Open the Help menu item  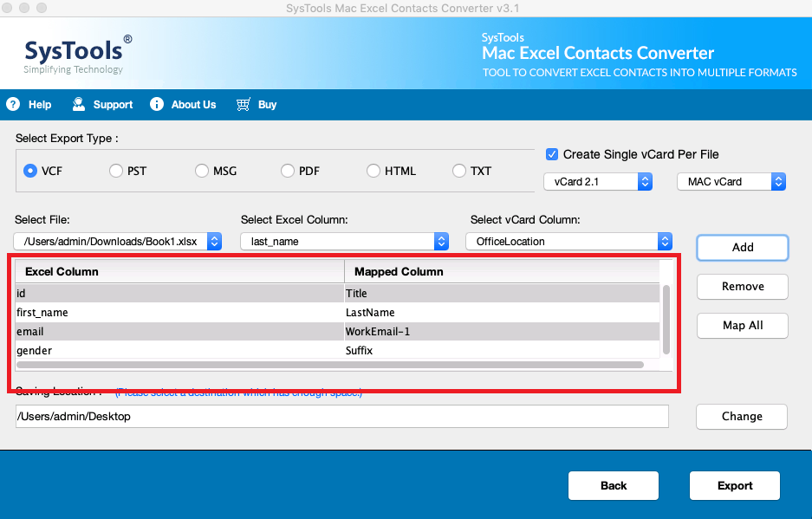40,105
